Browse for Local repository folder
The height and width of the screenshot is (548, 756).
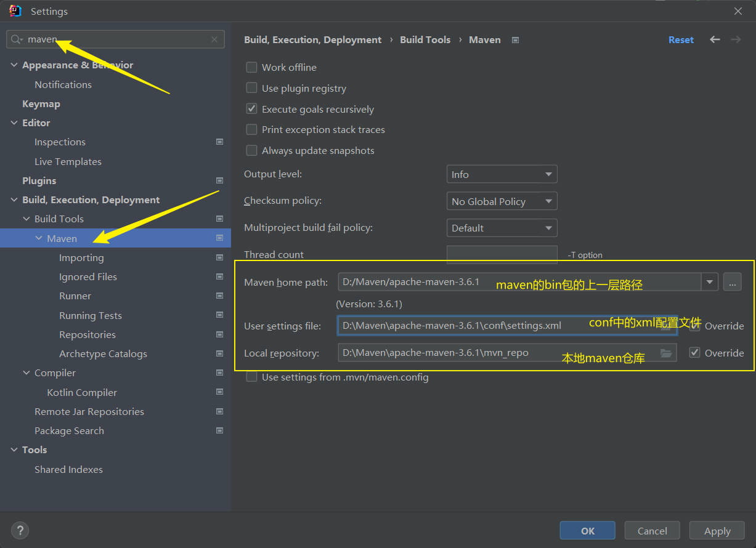coord(665,353)
